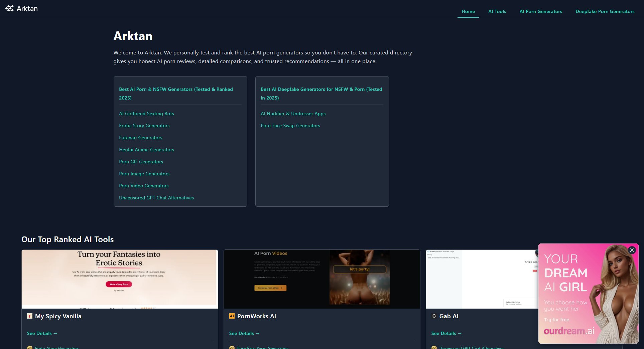The image size is (644, 349).
Task: Open the AI Tools menu item
Action: [497, 11]
